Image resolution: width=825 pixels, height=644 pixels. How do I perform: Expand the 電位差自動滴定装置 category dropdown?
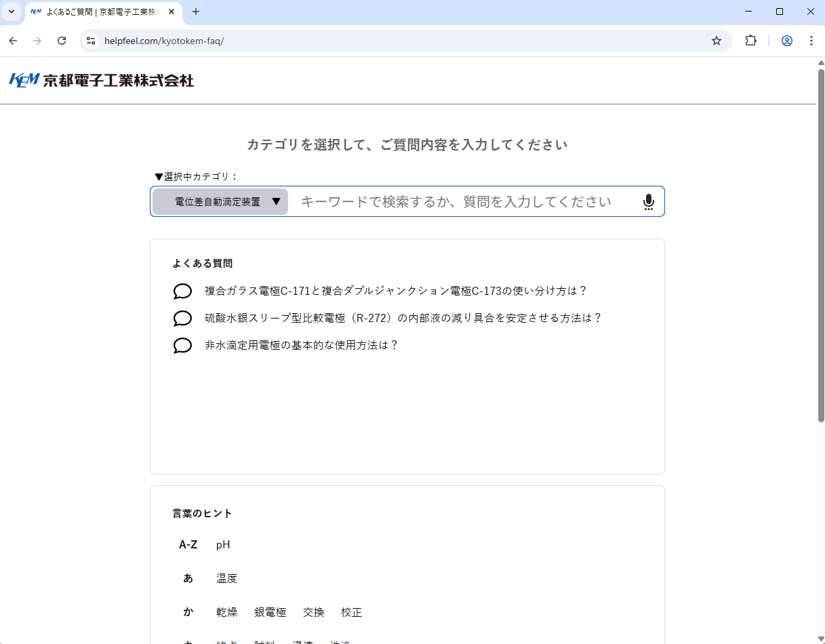tap(220, 202)
